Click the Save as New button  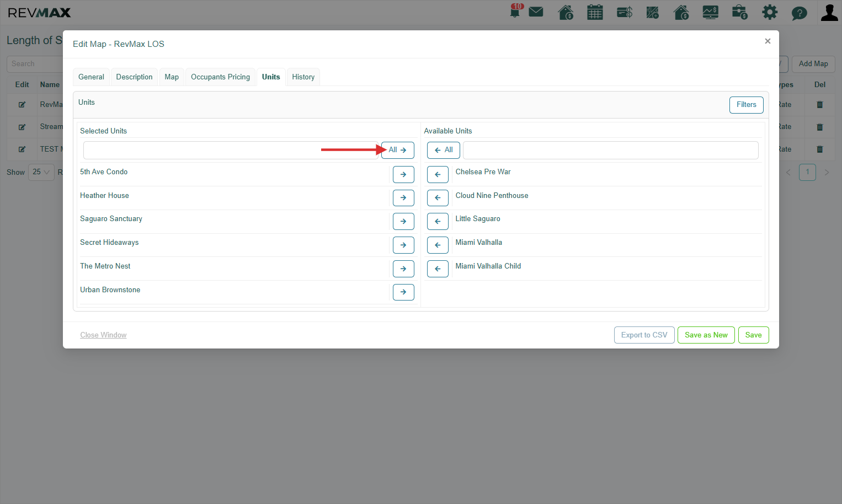[x=706, y=335]
